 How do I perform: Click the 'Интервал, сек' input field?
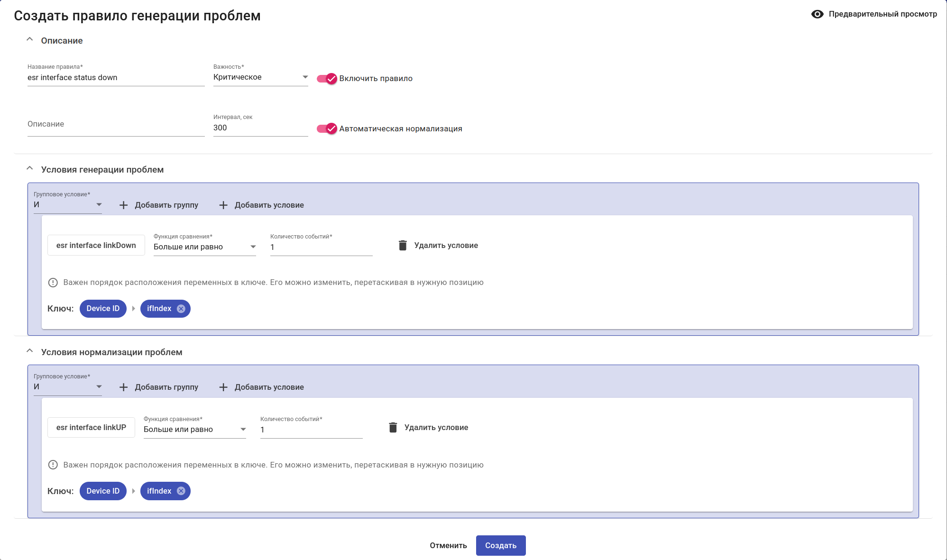tap(260, 128)
